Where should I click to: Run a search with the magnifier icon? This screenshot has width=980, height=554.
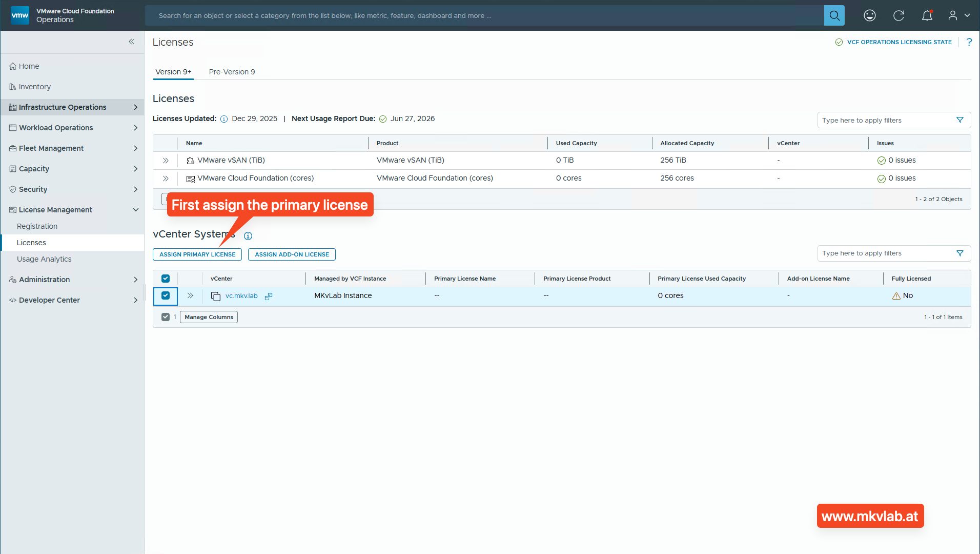coord(834,15)
